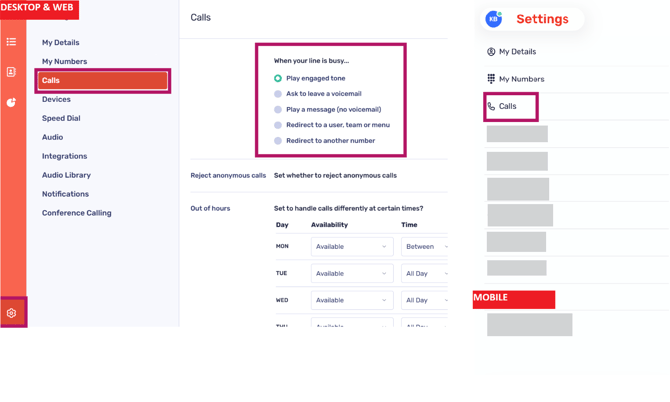Open the contacts icon in the sidebar
Viewport: 670px width, 402px height.
12,72
